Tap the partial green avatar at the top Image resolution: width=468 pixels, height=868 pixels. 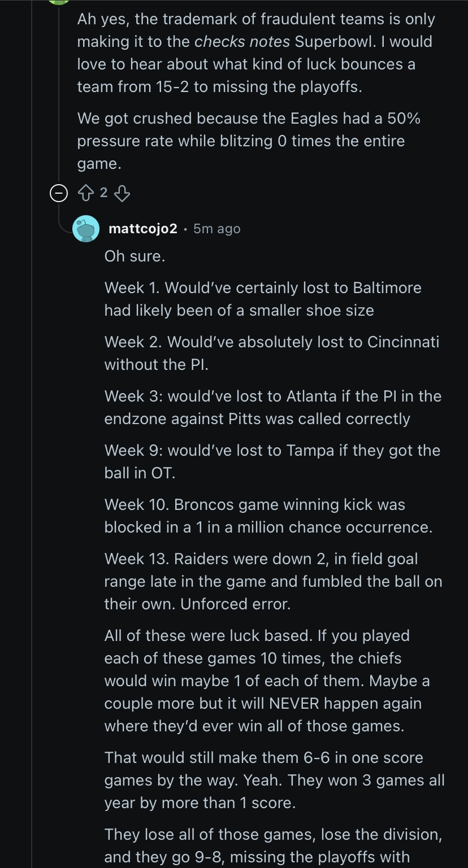(x=59, y=2)
